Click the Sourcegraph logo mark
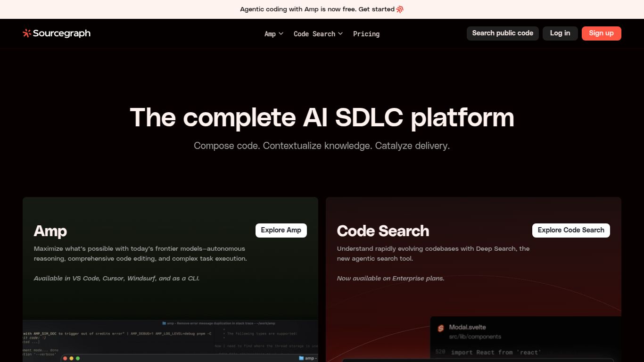The image size is (644, 362). [26, 33]
